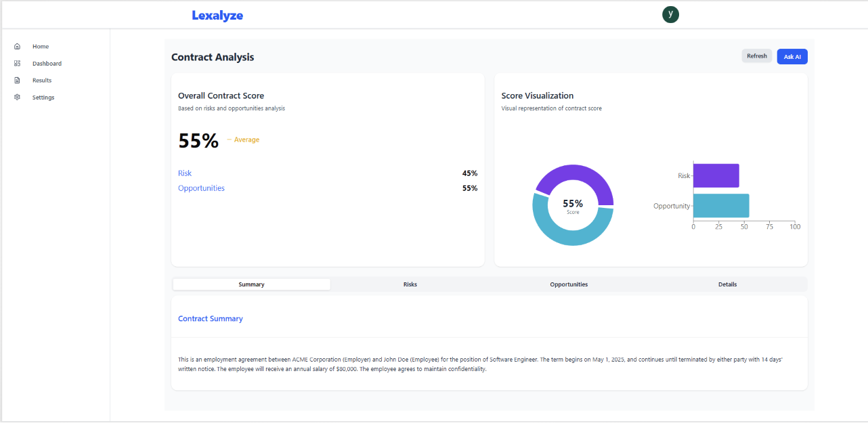Click the Contract Summary heading
The image size is (868, 430).
pos(211,318)
